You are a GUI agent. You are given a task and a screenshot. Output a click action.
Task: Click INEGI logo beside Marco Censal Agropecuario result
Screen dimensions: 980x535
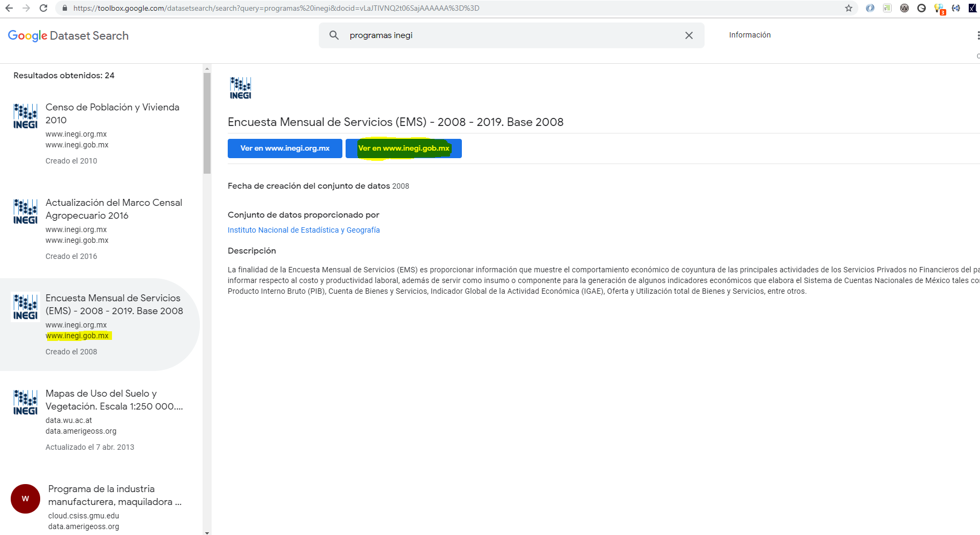25,211
